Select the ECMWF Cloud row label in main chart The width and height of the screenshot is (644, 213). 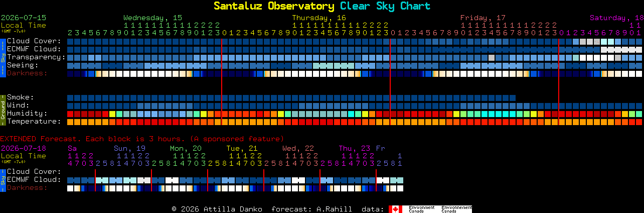pos(34,49)
